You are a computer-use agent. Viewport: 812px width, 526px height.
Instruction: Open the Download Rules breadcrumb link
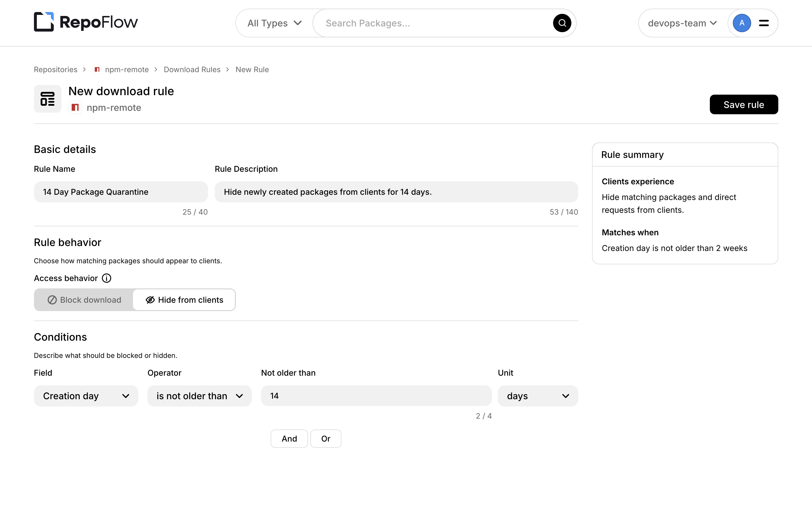[192, 70]
